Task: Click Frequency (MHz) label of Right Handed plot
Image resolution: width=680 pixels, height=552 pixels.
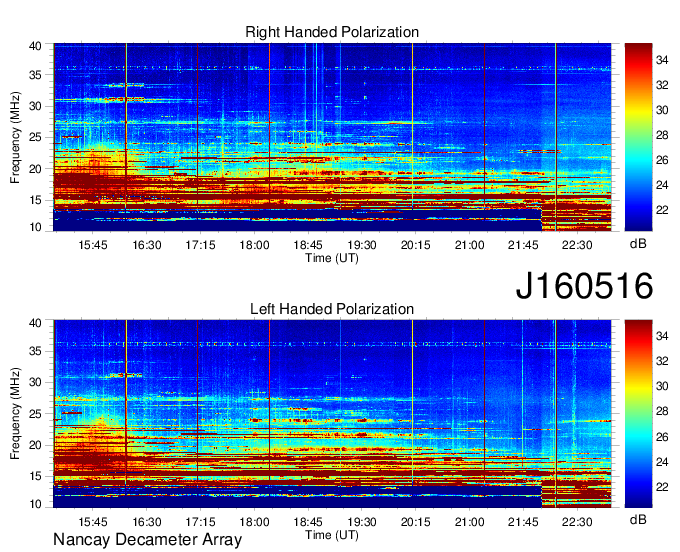Action: [x=15, y=137]
